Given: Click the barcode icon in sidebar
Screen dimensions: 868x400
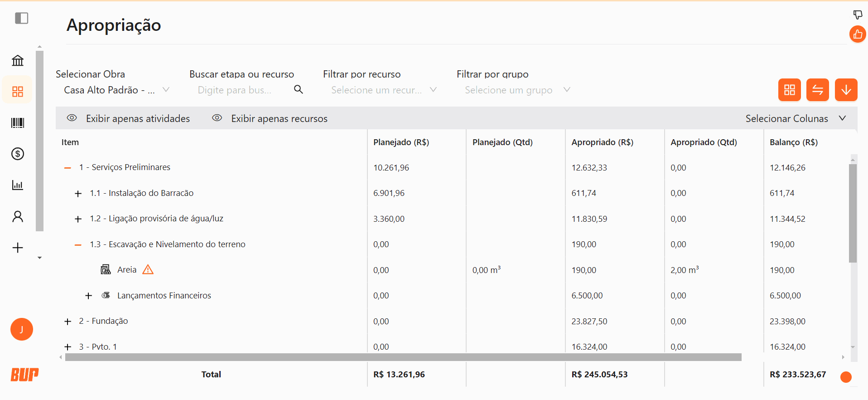Looking at the screenshot, I should coord(18,123).
